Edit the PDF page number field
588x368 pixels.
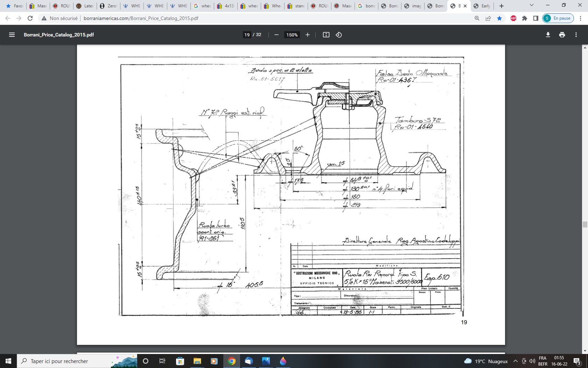tap(247, 35)
